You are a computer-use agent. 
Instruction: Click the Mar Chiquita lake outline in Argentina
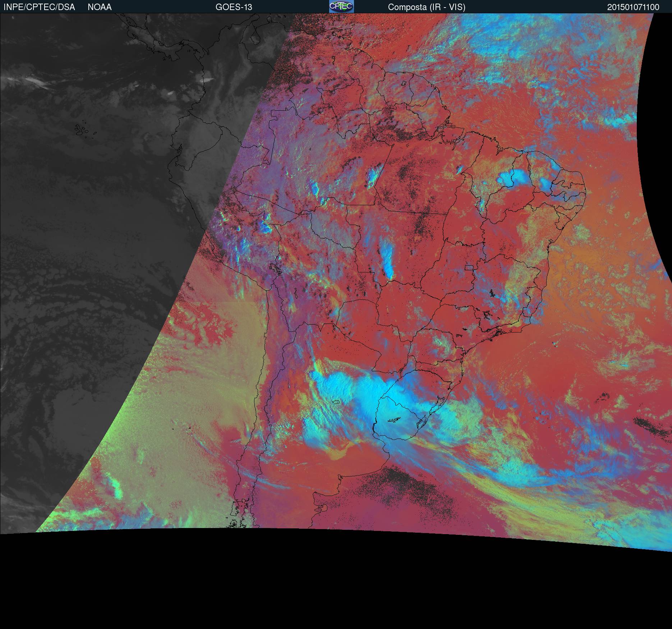336,402
